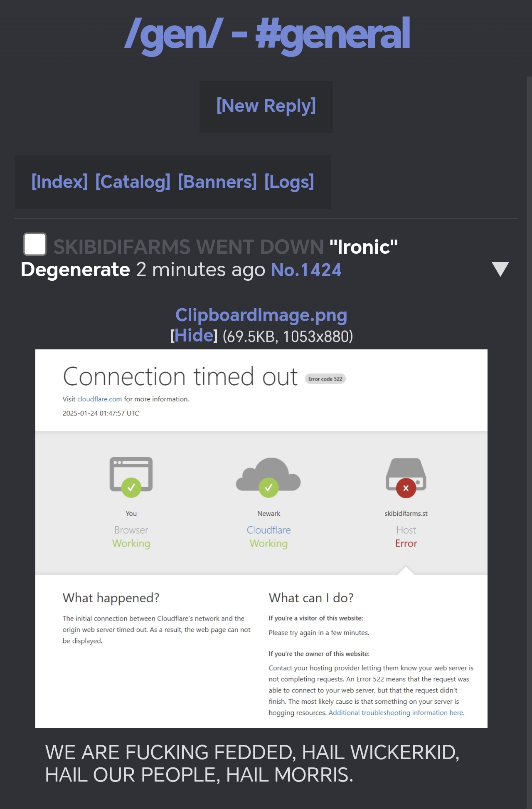The height and width of the screenshot is (809, 532).
Task: Click the /gen/ - #general board title
Action: pos(267,34)
